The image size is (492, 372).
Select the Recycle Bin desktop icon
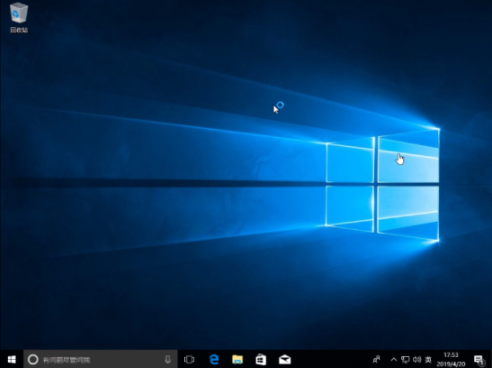[19, 17]
